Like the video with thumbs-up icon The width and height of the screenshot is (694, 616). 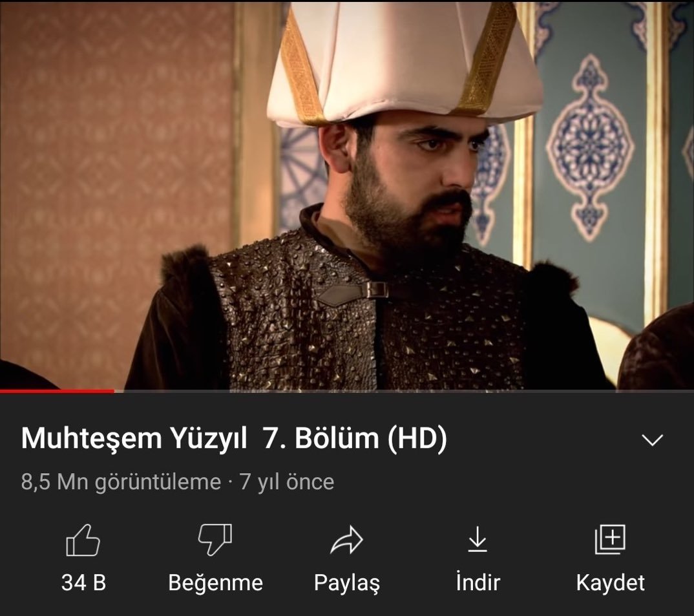coord(83,540)
